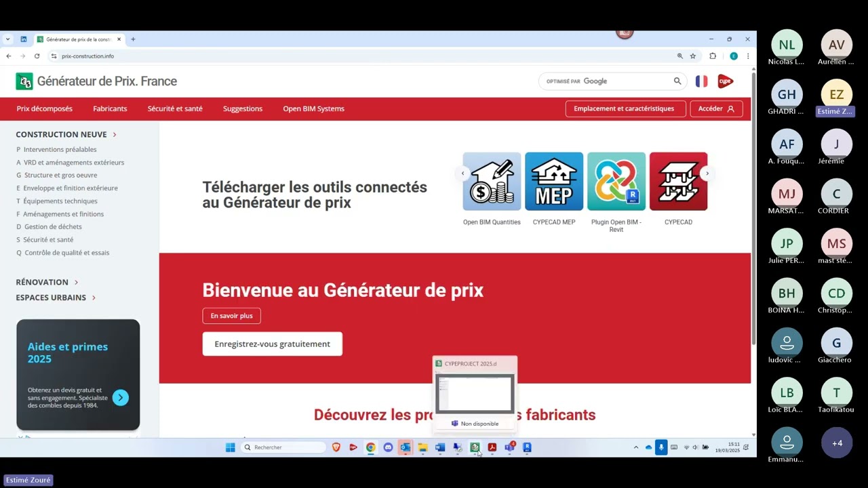This screenshot has height=488, width=868.
Task: Open the Open BIM Systems menu
Action: pyautogui.click(x=313, y=108)
